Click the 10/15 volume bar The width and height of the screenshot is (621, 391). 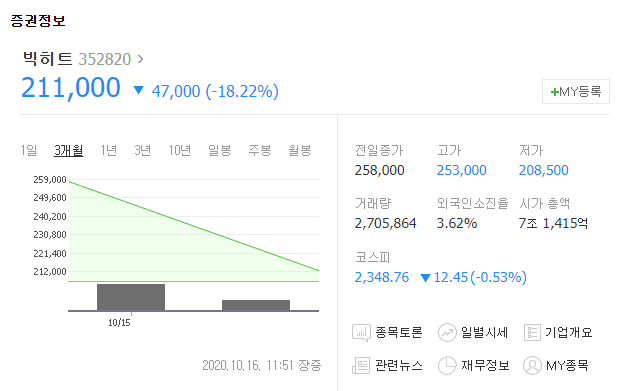tap(131, 297)
